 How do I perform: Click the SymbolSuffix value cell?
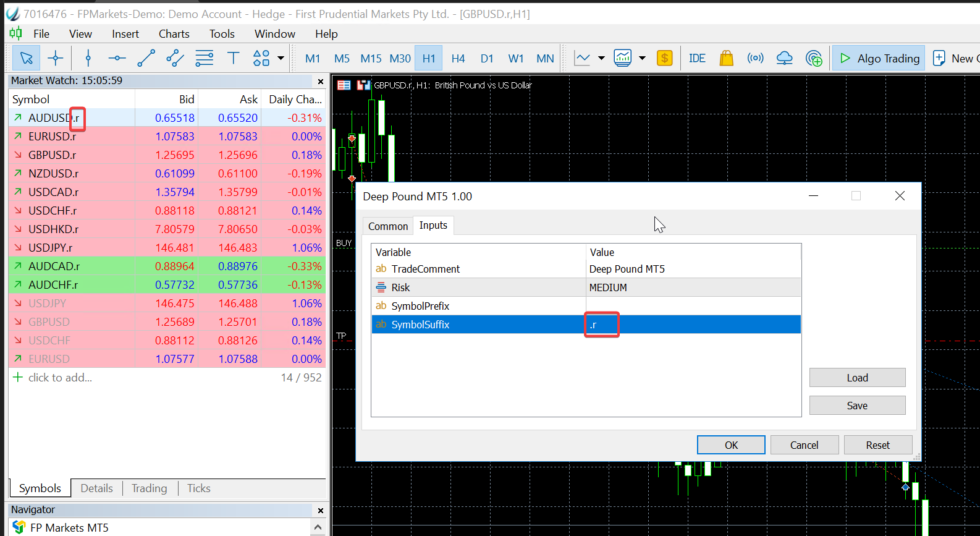(693, 325)
